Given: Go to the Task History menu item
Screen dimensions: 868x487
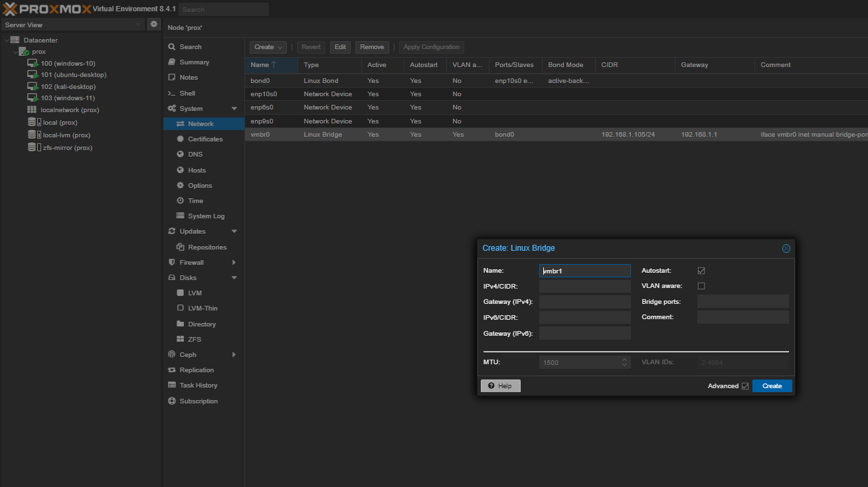Looking at the screenshot, I should (198, 385).
